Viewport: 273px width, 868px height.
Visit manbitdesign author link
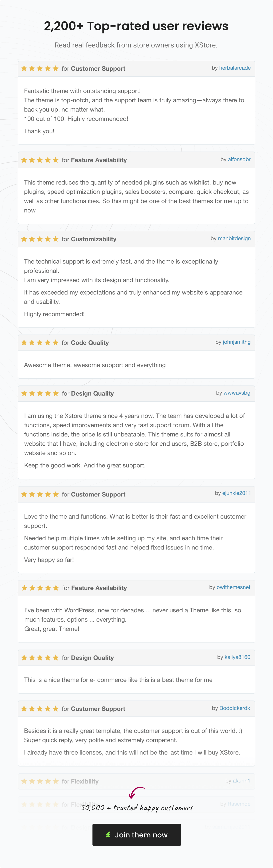click(234, 239)
